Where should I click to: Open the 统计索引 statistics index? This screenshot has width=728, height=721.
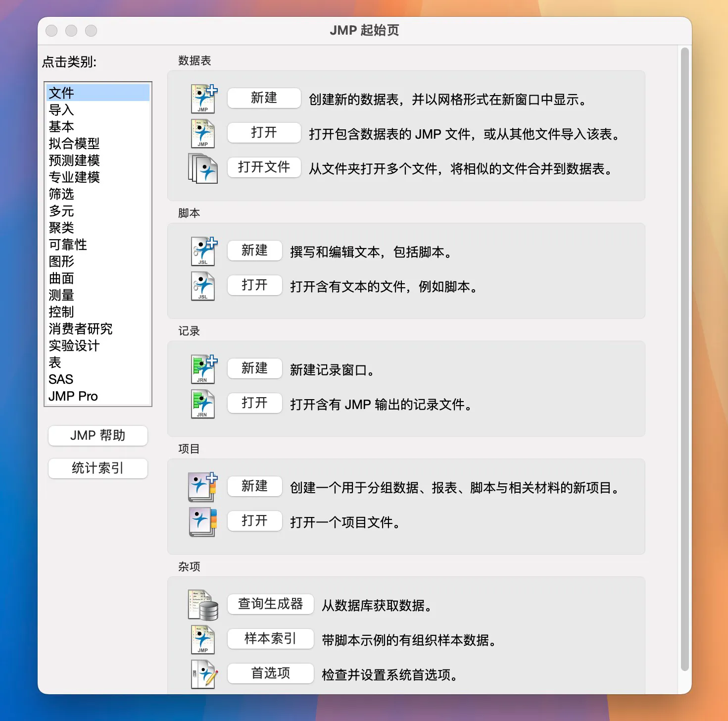[98, 468]
